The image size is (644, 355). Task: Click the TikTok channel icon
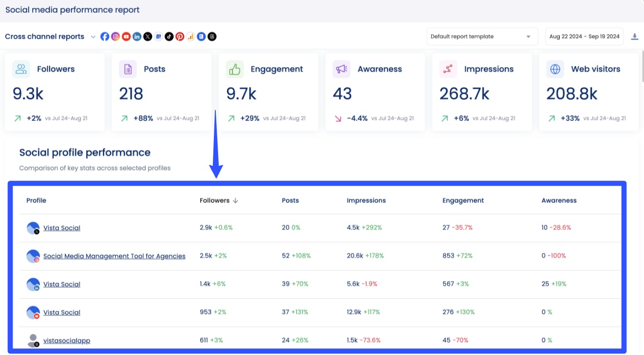(169, 37)
